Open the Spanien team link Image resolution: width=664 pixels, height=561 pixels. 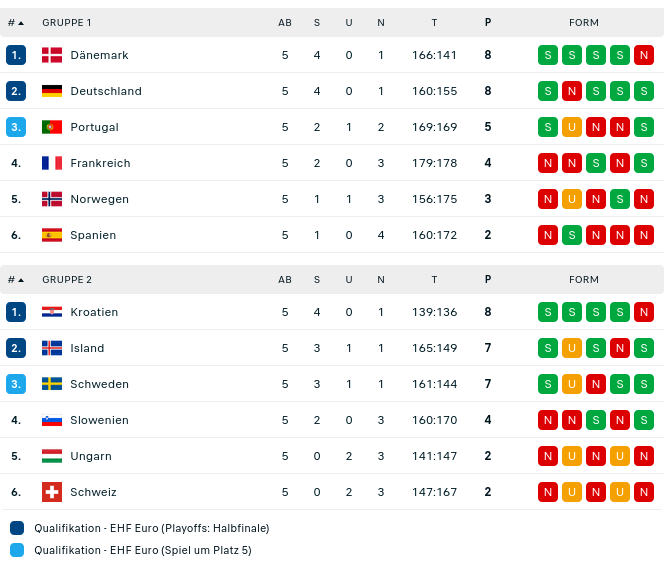(93, 235)
